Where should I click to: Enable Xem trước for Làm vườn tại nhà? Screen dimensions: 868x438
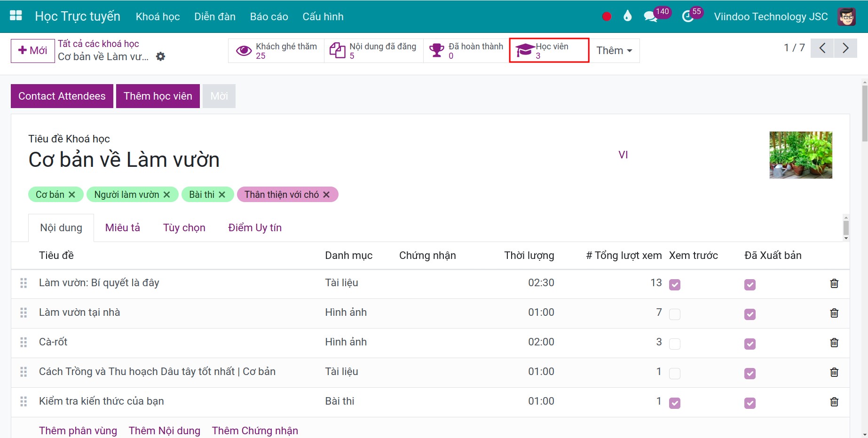(x=674, y=314)
